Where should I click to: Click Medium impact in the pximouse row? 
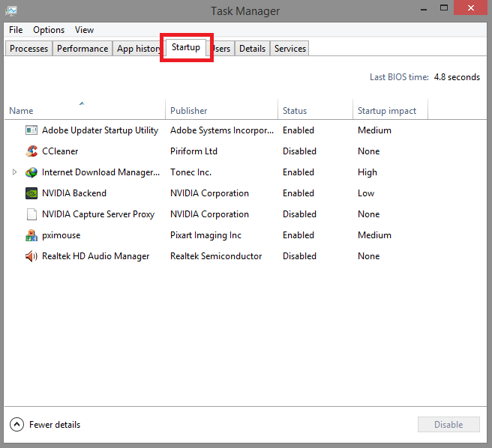374,235
